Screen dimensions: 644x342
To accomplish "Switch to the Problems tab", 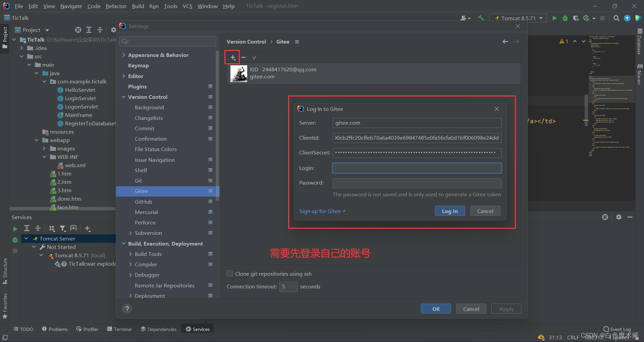I will [x=55, y=329].
